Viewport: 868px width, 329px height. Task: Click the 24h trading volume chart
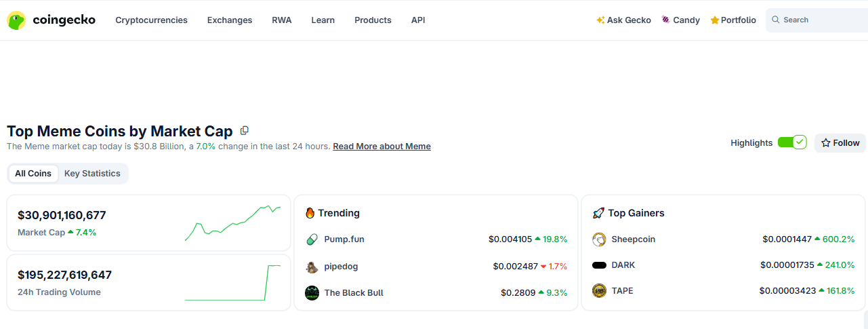pyautogui.click(x=232, y=283)
